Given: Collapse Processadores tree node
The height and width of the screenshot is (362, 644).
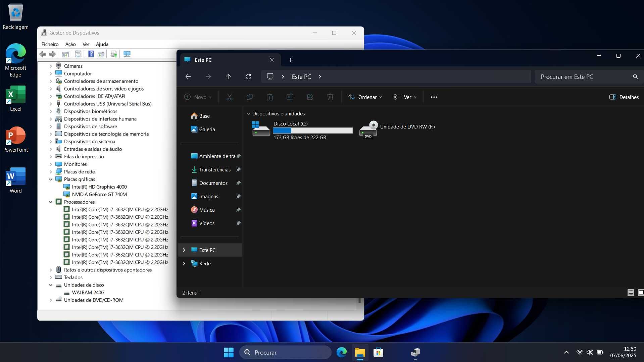Looking at the screenshot, I should tap(51, 202).
